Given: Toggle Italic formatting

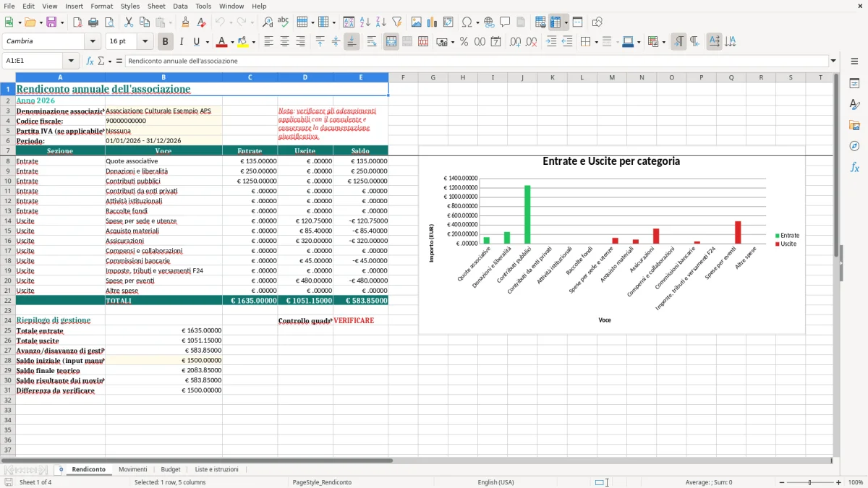Looking at the screenshot, I should [x=181, y=42].
